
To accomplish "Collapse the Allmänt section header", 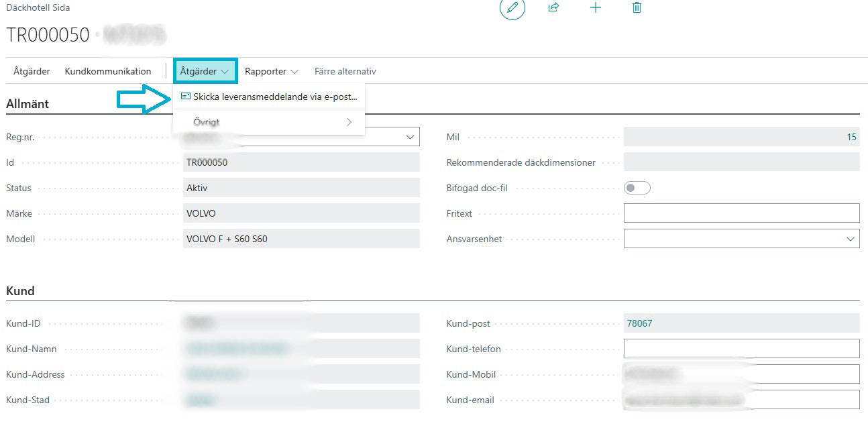I will 28,104.
